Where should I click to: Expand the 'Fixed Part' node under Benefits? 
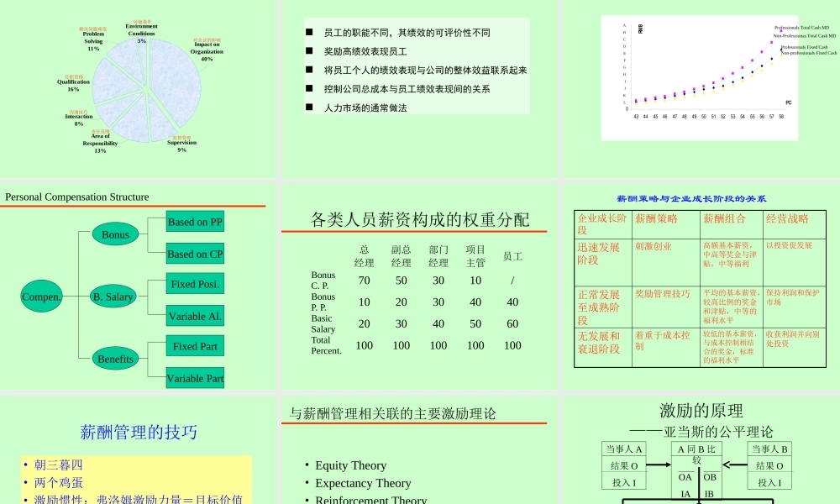pyautogui.click(x=194, y=346)
